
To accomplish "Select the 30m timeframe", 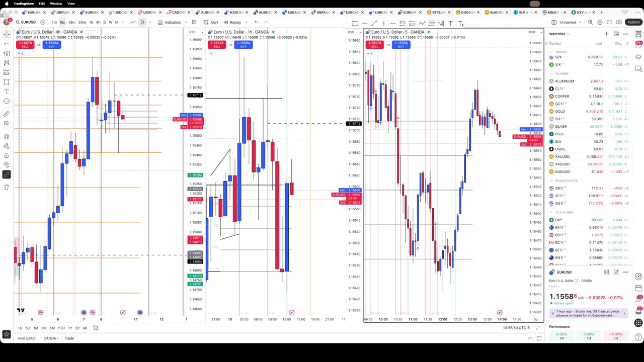I will (x=82, y=22).
